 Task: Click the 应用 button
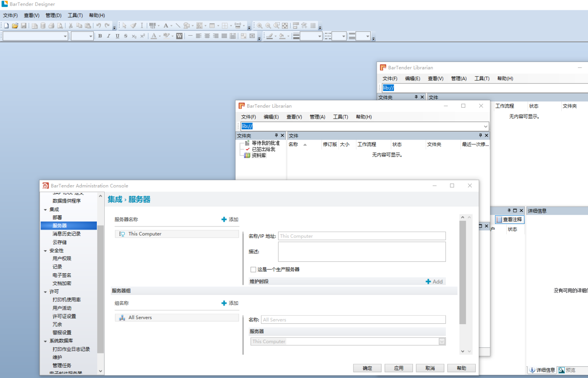tap(399, 368)
